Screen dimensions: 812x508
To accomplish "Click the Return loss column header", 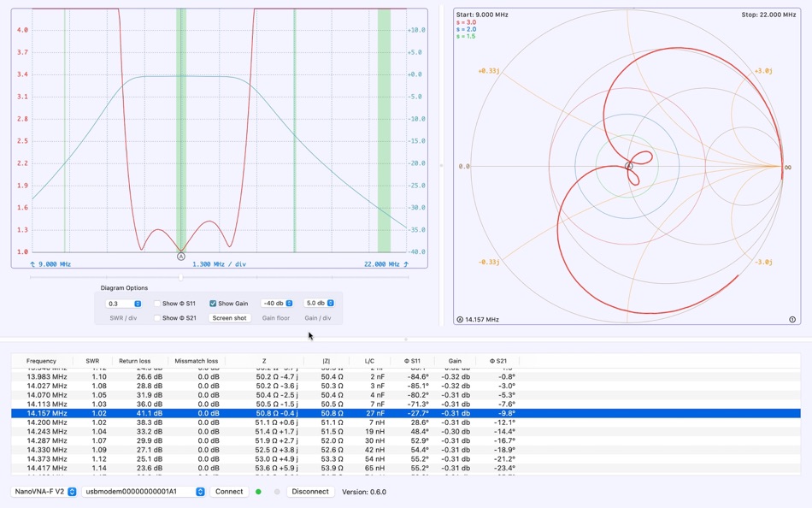I will [135, 361].
